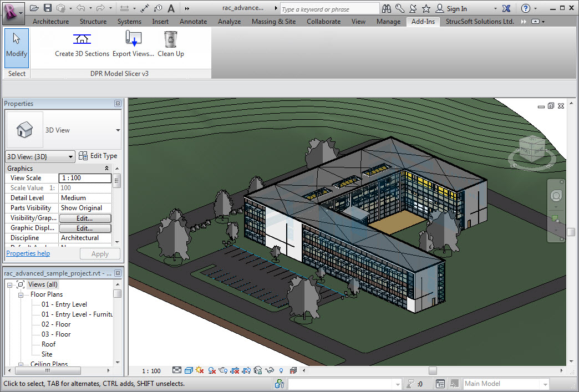This screenshot has height=392, width=579.
Task: Click the Save icon in quick access toolbar
Action: click(x=48, y=8)
